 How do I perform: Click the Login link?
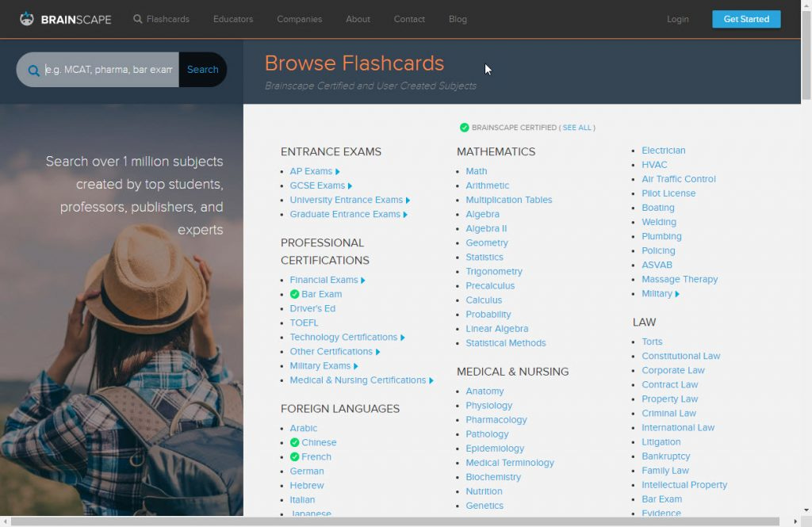pos(677,19)
